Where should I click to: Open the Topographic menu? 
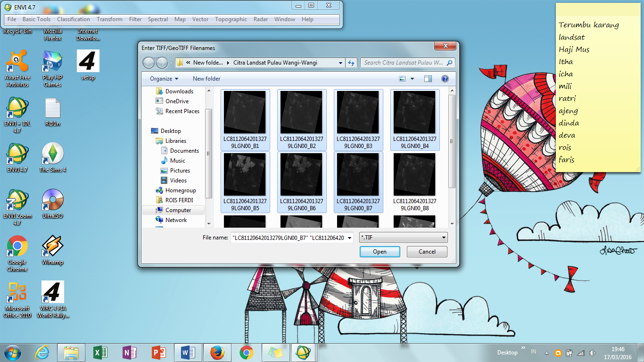[231, 19]
